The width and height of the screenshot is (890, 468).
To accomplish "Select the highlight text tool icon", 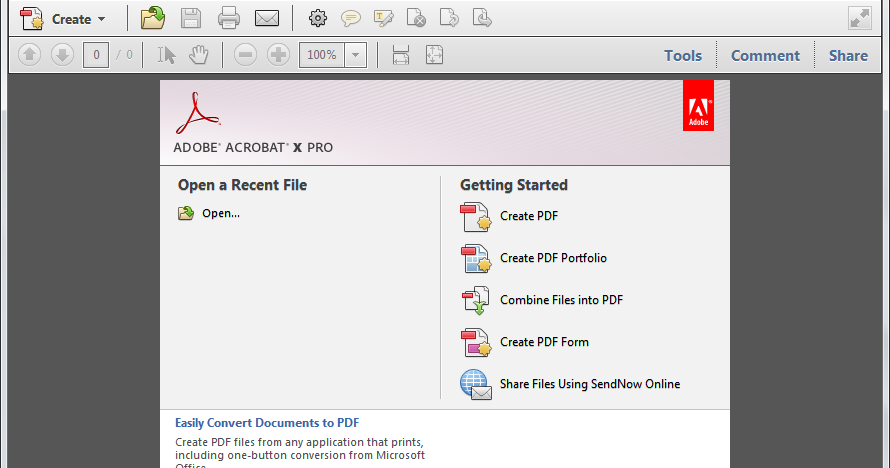I will [383, 19].
